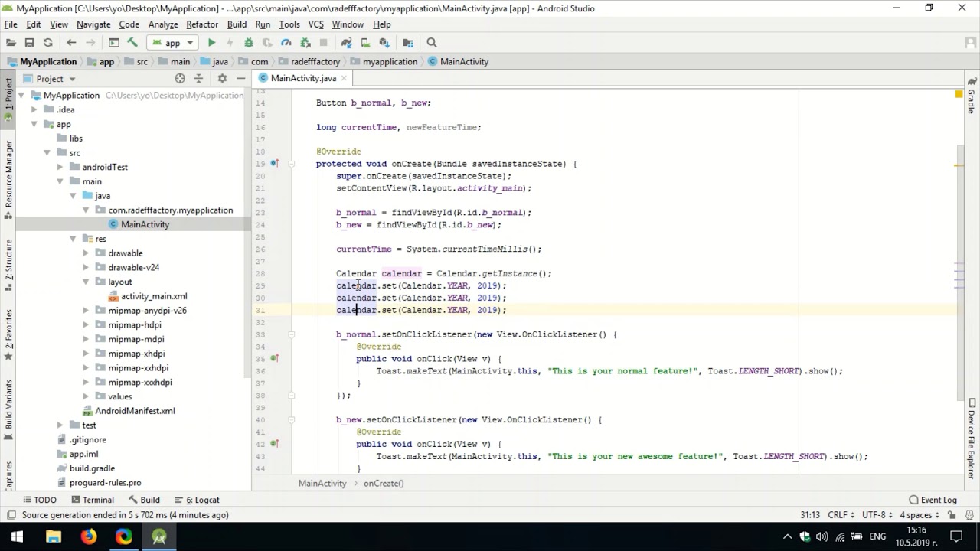
Task: Click the Synchronize refresh icon
Action: point(47,43)
